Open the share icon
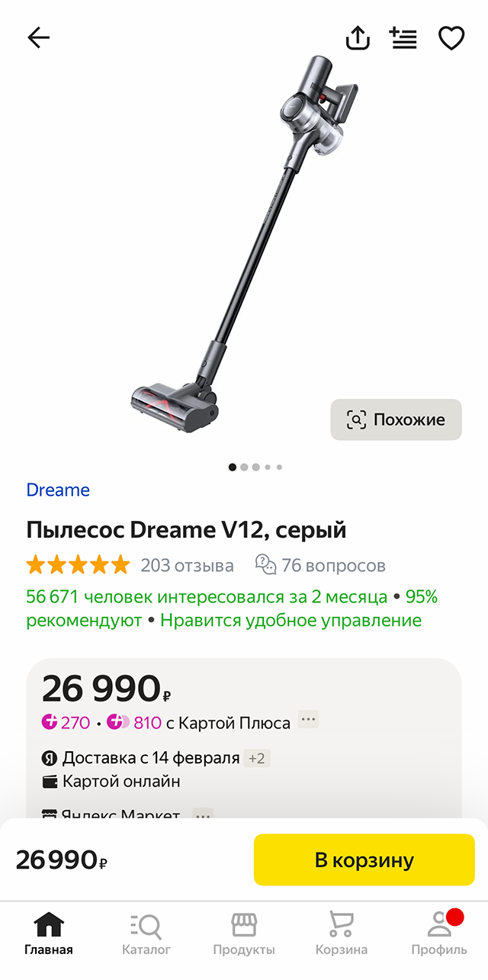 pyautogui.click(x=358, y=37)
